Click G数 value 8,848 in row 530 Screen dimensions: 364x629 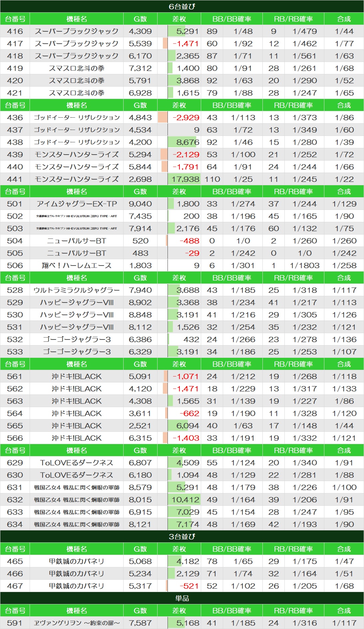click(140, 315)
